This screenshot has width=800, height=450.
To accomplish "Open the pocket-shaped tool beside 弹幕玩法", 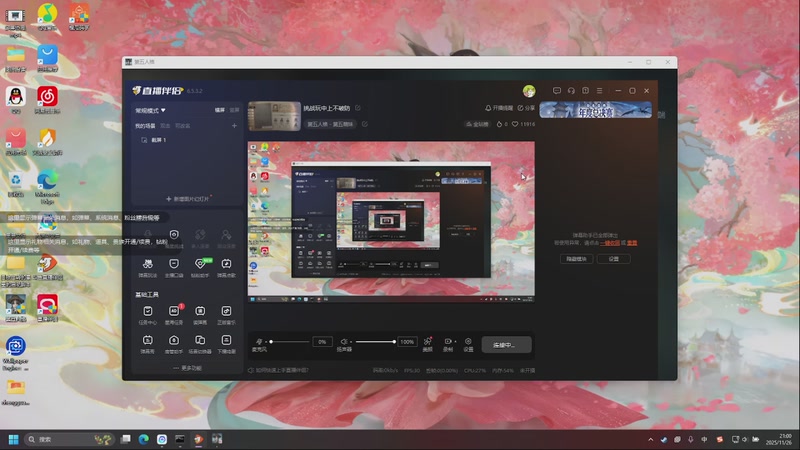I will click(x=174, y=267).
